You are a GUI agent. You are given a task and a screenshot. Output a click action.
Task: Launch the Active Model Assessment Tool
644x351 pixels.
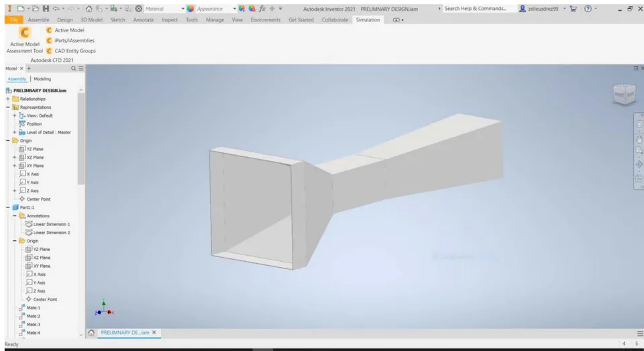point(25,40)
